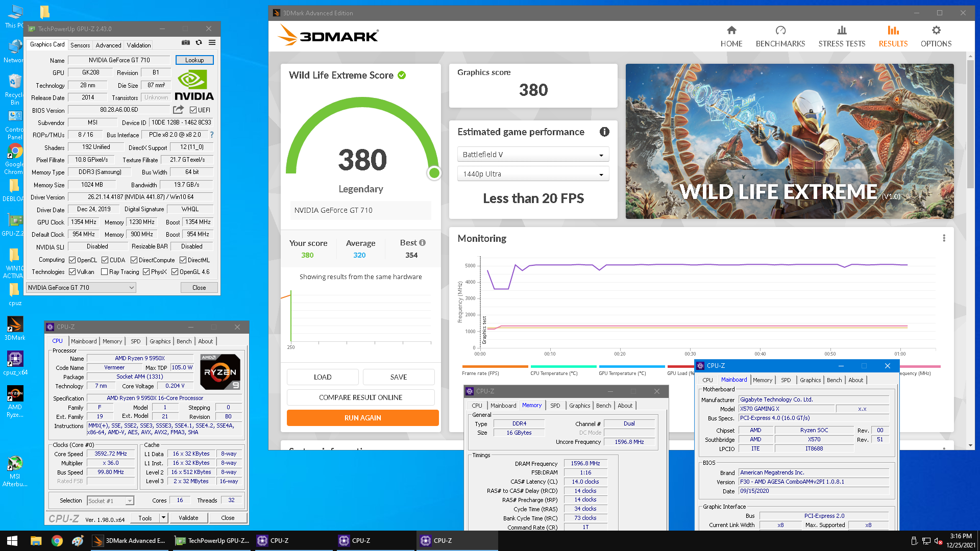Open the Monitoring three-dot menu

click(944, 238)
